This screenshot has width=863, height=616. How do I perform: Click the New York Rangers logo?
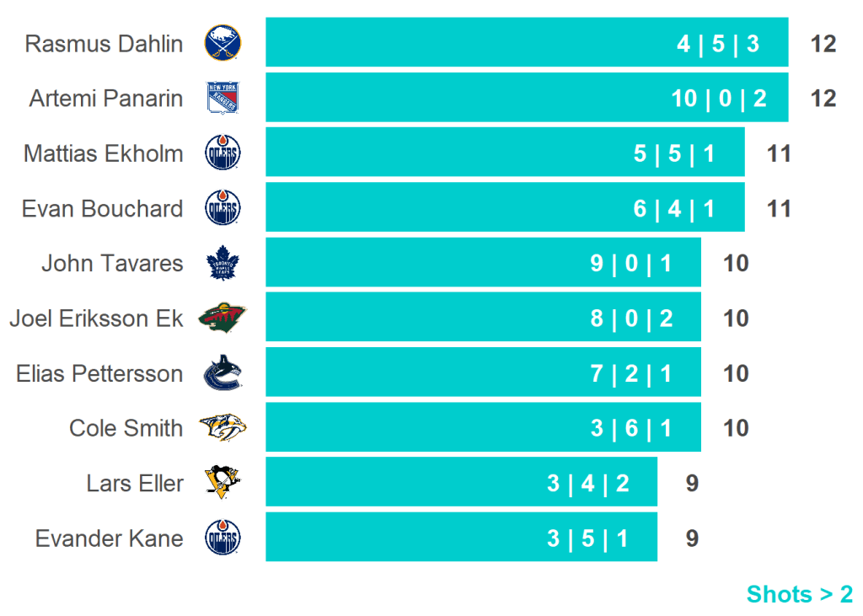[222, 98]
